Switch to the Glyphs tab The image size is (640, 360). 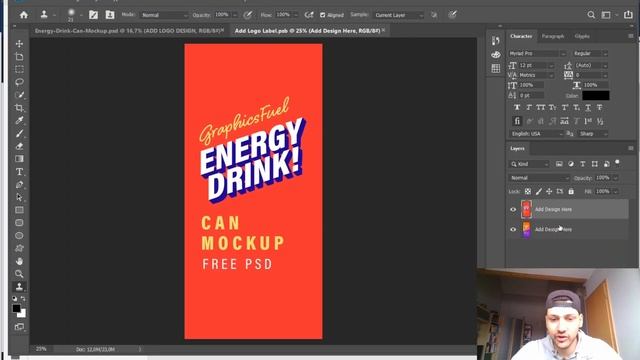(x=582, y=36)
